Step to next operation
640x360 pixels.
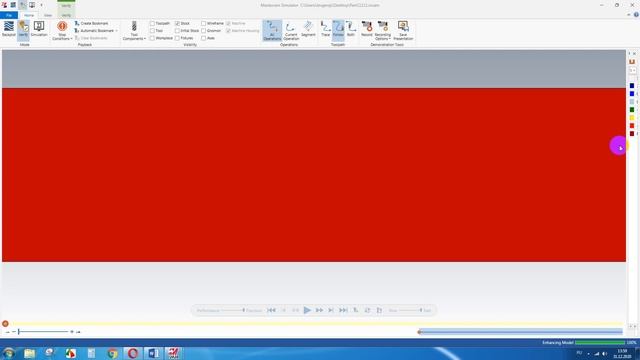click(331, 310)
